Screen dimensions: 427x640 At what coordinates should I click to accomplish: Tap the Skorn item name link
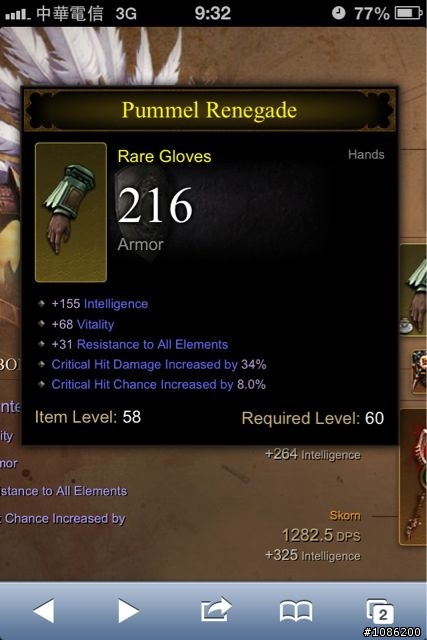[345, 516]
